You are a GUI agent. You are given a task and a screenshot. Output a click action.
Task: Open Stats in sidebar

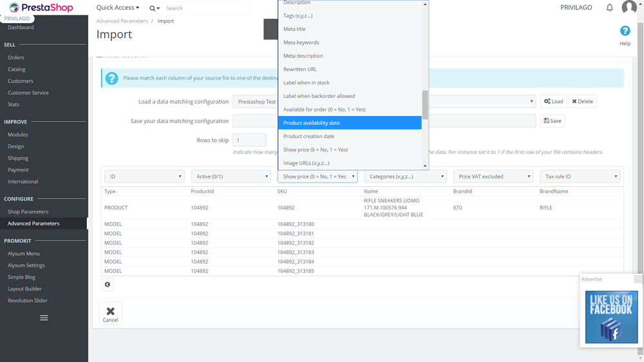click(x=14, y=104)
